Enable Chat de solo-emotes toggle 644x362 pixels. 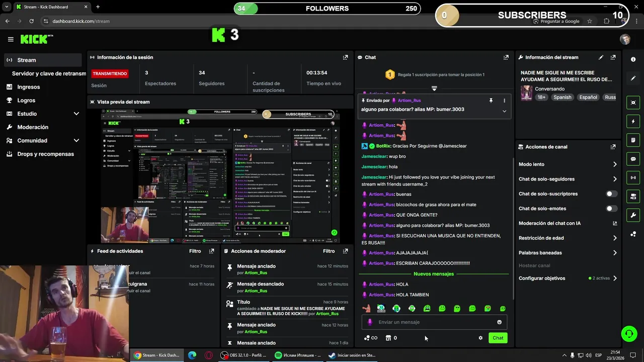611,209
